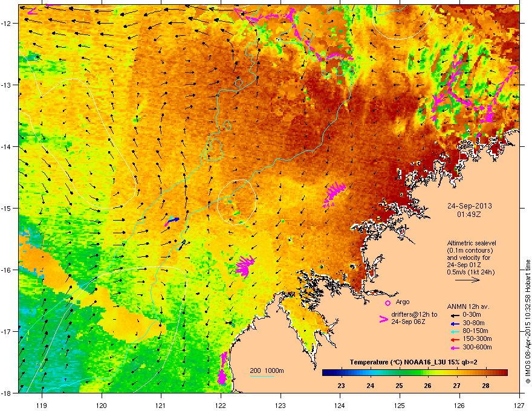Viewport: 532px width, 411px height.
Task: Click the magenta drifters arrowhead legend symbol
Action: (x=384, y=319)
